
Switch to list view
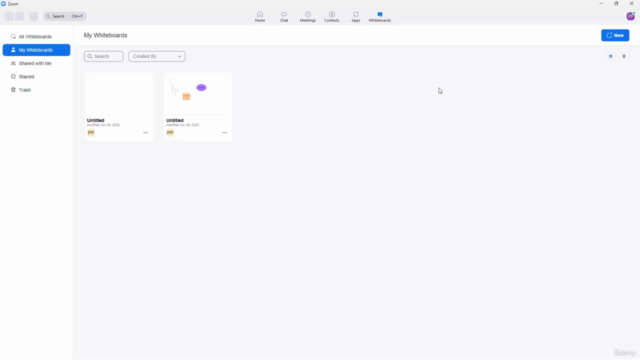click(624, 56)
